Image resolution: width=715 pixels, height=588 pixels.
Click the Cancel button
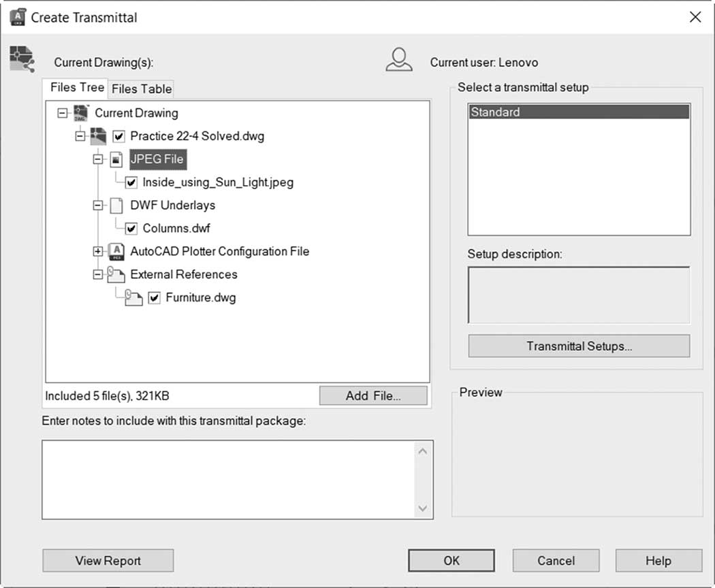click(556, 560)
